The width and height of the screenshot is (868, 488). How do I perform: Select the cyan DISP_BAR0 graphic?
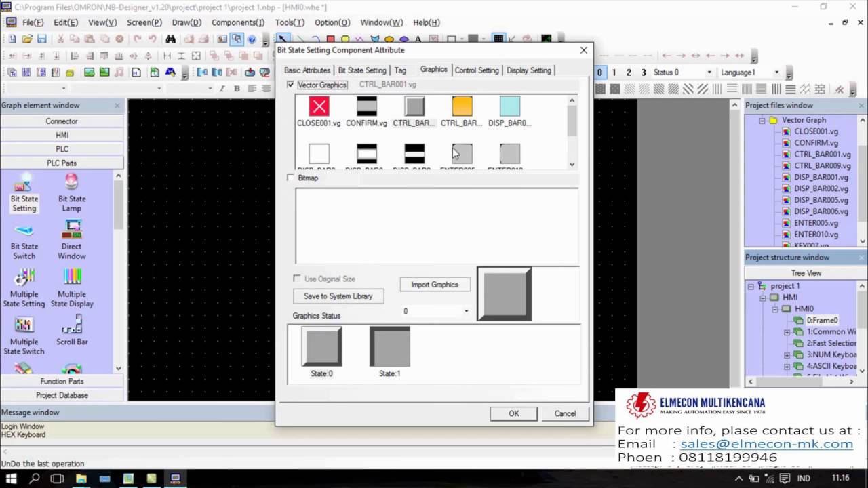tap(510, 111)
